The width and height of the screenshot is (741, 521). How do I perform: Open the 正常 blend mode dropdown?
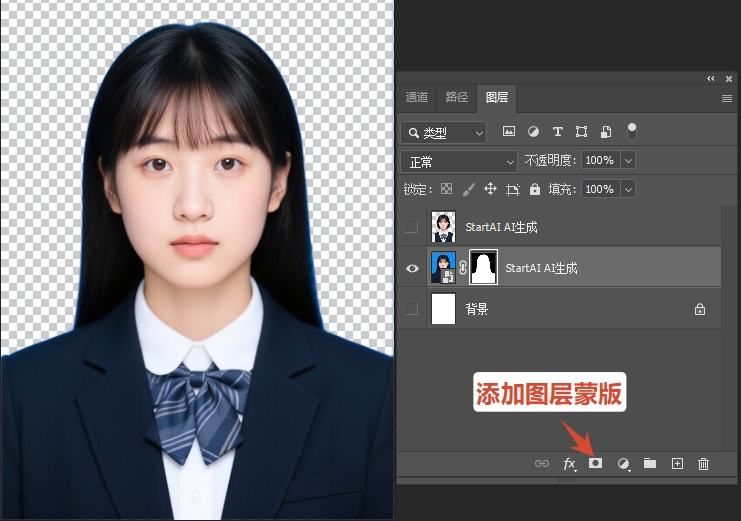coord(459,162)
